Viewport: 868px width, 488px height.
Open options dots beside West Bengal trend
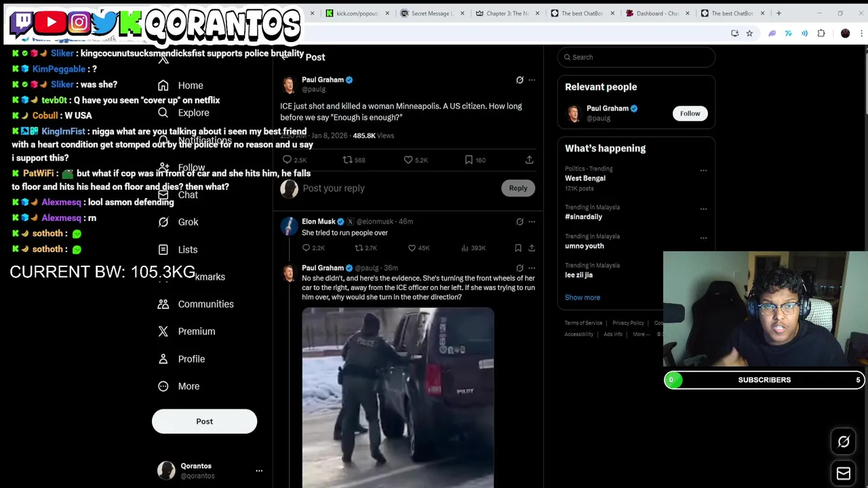pyautogui.click(x=703, y=171)
